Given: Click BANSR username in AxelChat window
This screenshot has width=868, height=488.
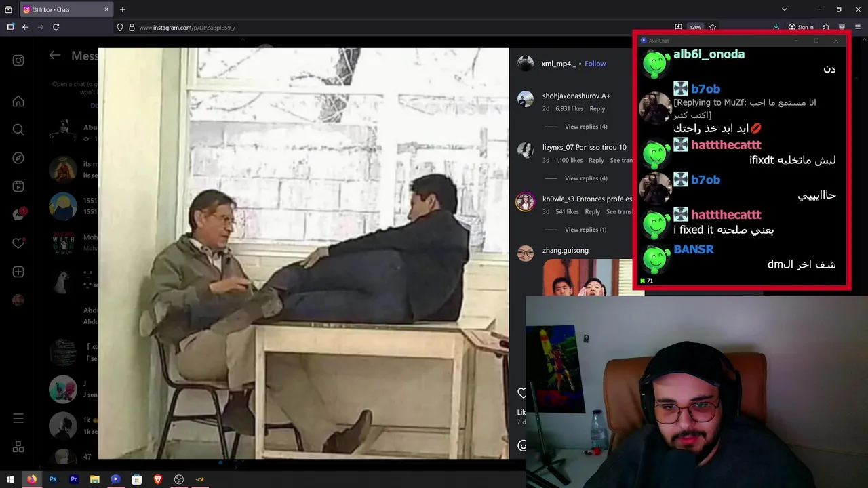Looking at the screenshot, I should point(694,249).
